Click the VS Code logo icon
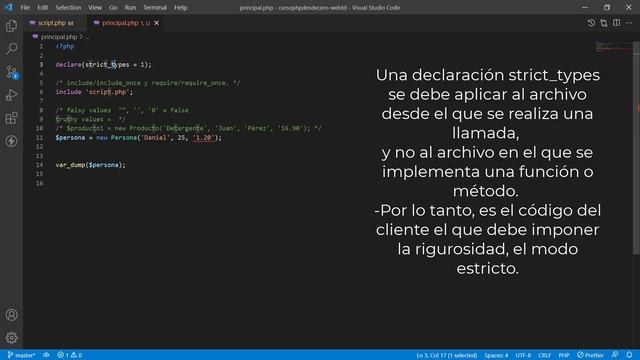The height and width of the screenshot is (360, 640). coord(9,7)
